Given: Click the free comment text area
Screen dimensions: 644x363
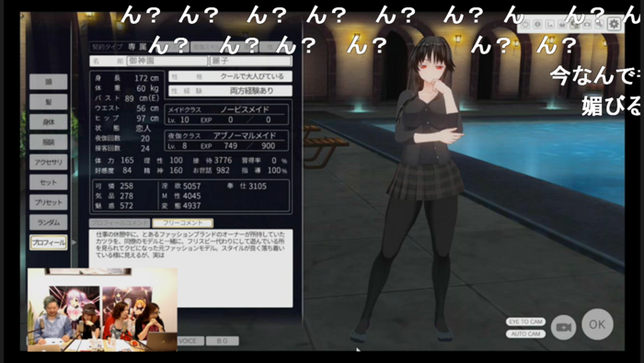Looking at the screenshot, I should 191,268.
